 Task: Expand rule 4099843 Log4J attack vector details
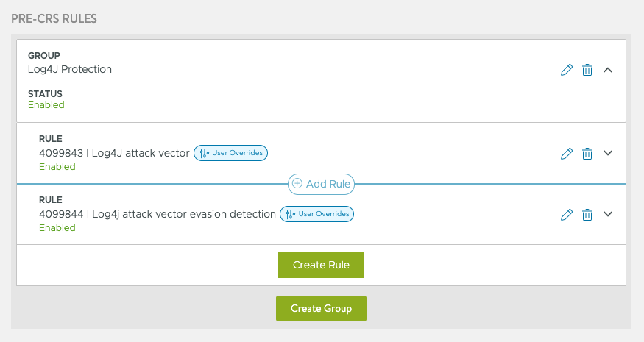pyautogui.click(x=608, y=153)
